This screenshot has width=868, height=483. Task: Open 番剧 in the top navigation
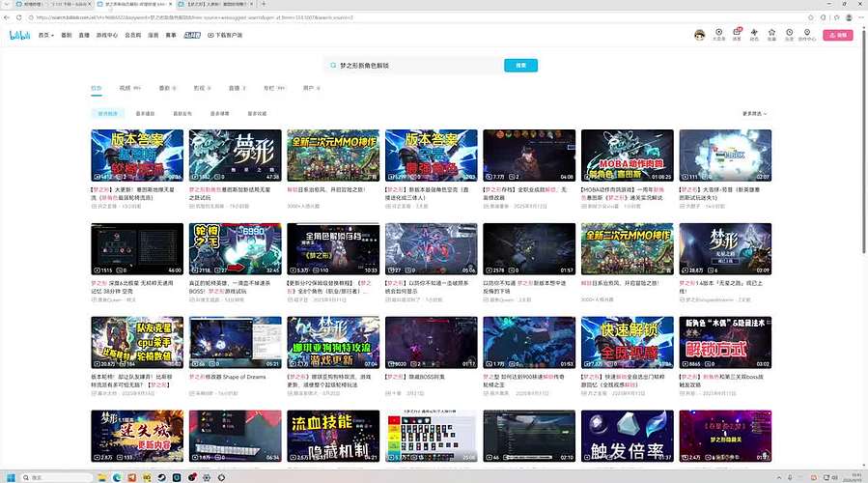67,35
